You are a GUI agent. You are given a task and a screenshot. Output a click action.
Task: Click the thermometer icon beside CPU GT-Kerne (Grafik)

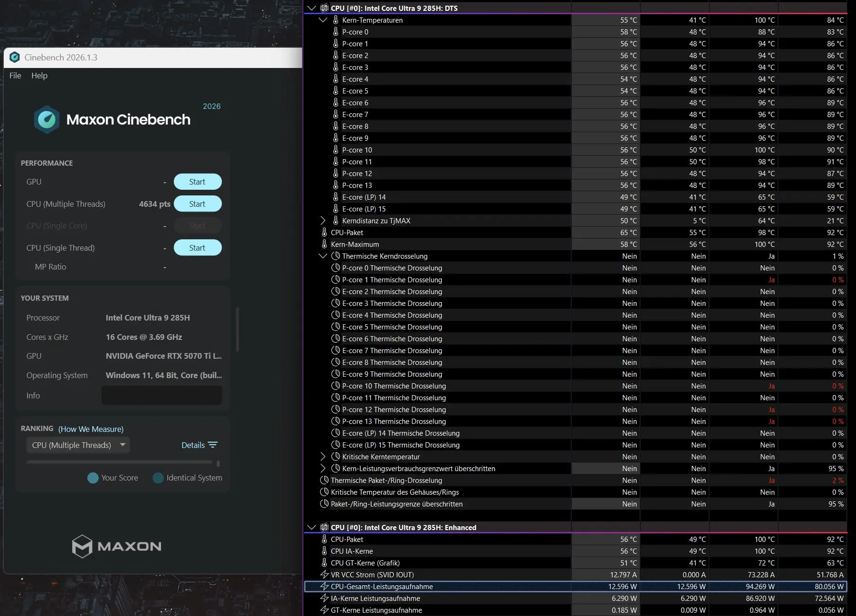coord(324,563)
